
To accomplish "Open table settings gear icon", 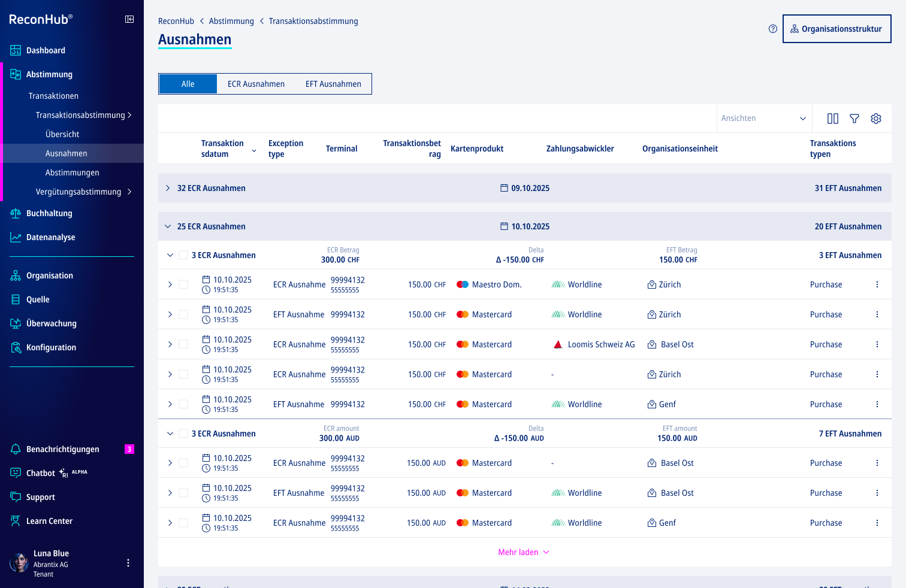I will click(x=875, y=119).
